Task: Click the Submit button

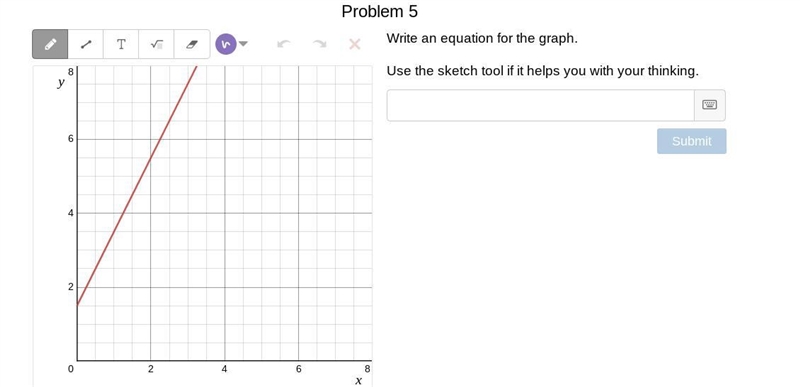Action: pos(691,141)
